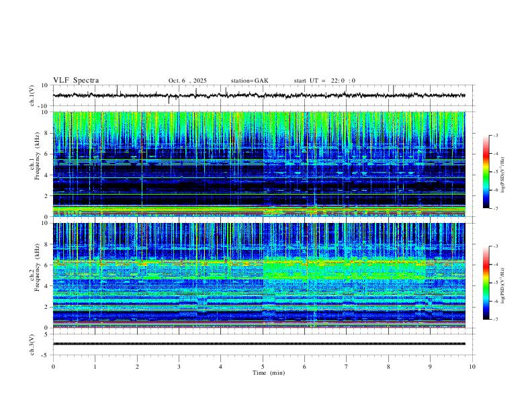This screenshot has width=532, height=411.
Task: Click the ch.1 waveform trace panel
Action: (x=263, y=95)
